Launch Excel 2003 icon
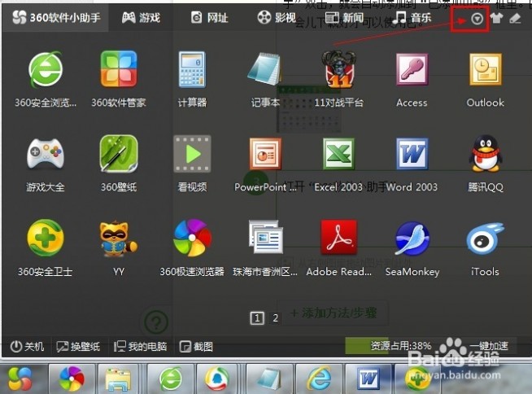Viewport: 532px width, 394px height. 338,154
